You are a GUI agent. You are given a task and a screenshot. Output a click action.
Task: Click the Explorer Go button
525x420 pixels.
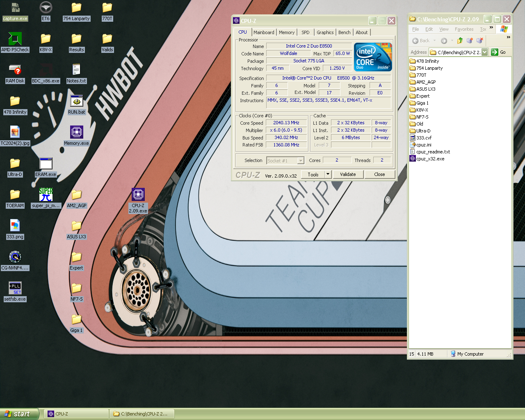point(499,52)
